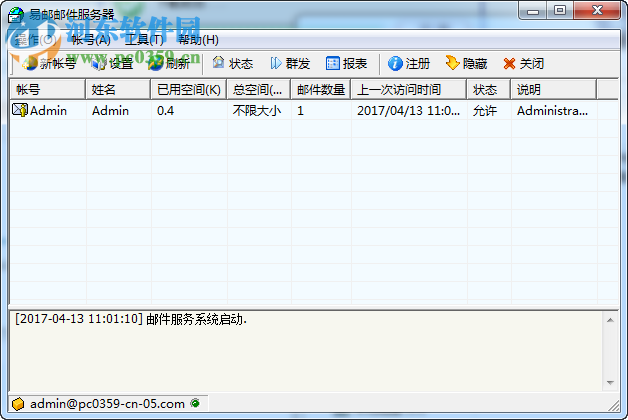Open the 状态 status toolbar button
This screenshot has height=420, width=628.
click(233, 63)
